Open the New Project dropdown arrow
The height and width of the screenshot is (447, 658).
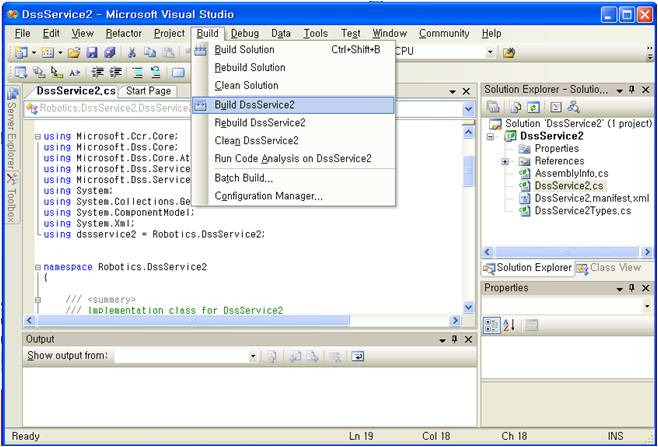34,52
